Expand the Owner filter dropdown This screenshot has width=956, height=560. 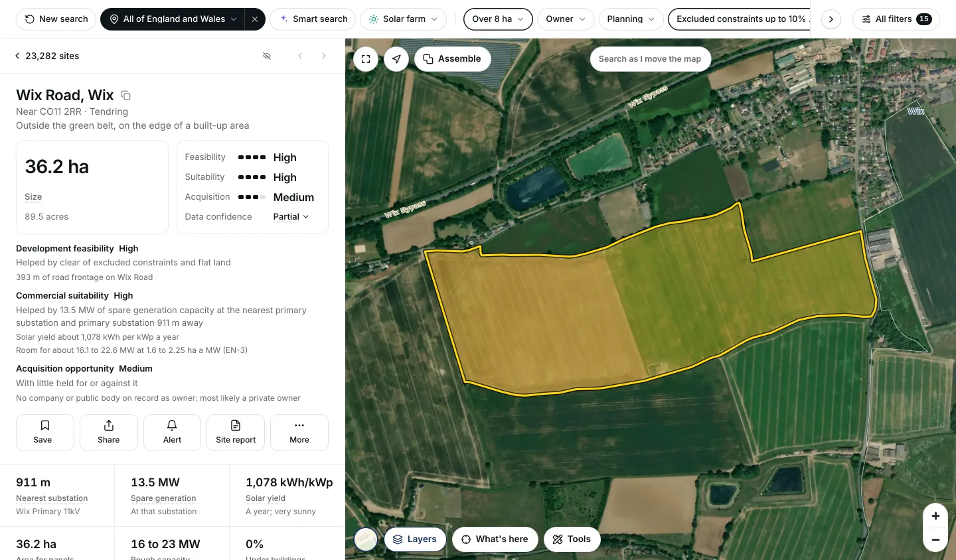pos(566,19)
